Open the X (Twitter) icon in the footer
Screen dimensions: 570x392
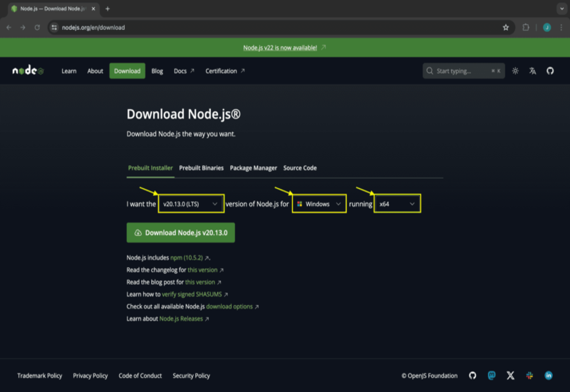[510, 376]
